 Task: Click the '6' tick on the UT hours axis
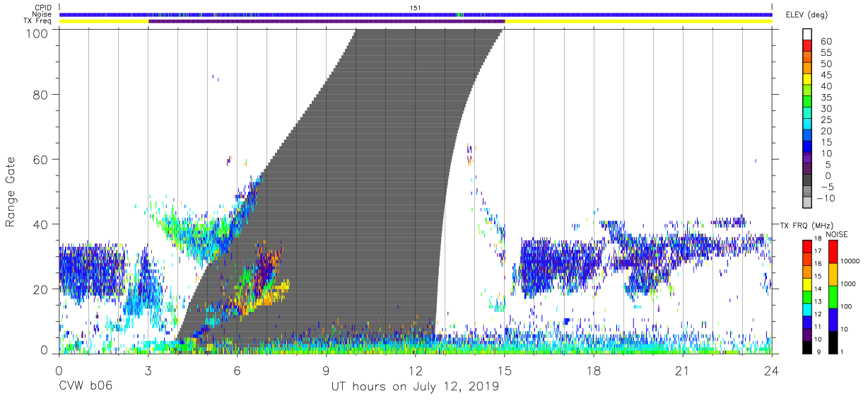(237, 370)
